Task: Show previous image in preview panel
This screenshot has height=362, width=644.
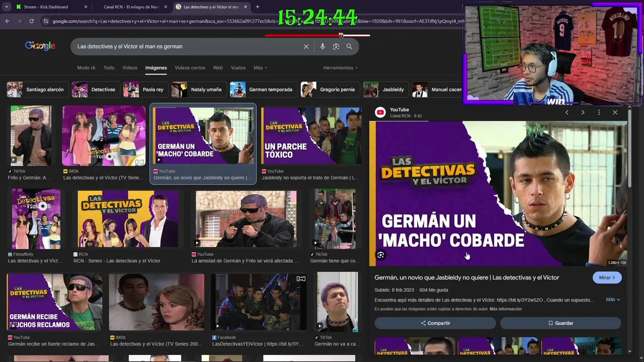Action: [567, 112]
